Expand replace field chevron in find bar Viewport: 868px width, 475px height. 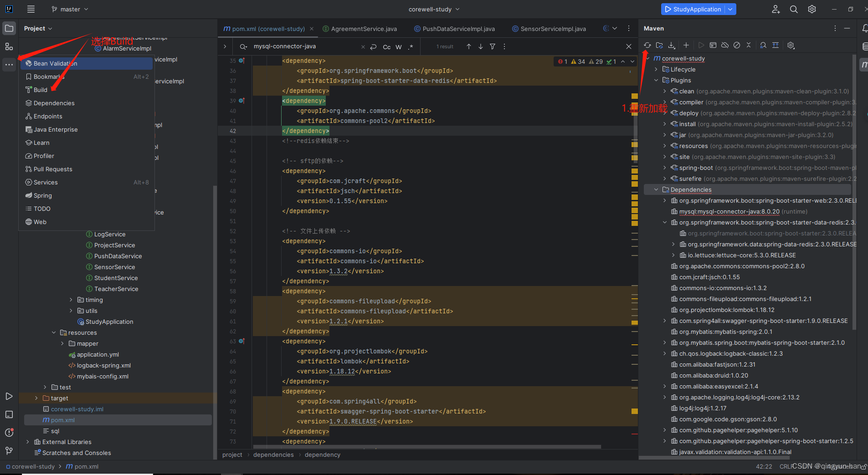tap(225, 46)
